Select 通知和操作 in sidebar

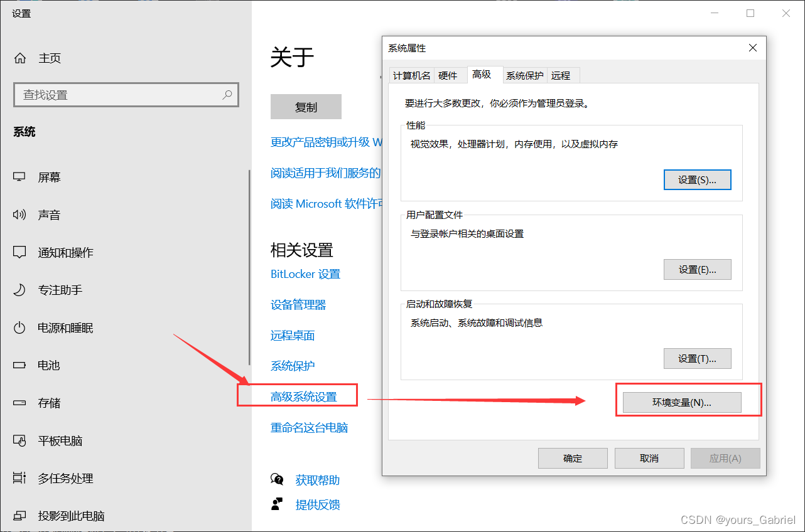(66, 252)
